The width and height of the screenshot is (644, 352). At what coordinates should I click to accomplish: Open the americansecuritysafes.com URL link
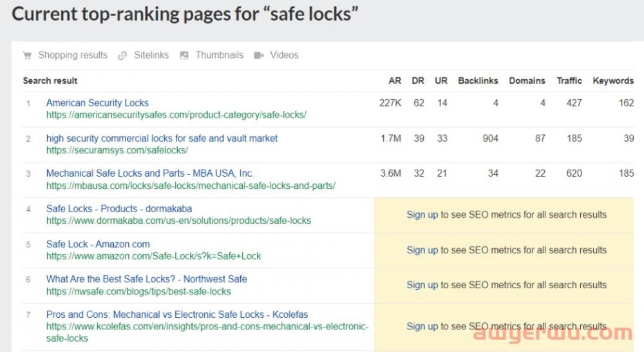point(176,115)
